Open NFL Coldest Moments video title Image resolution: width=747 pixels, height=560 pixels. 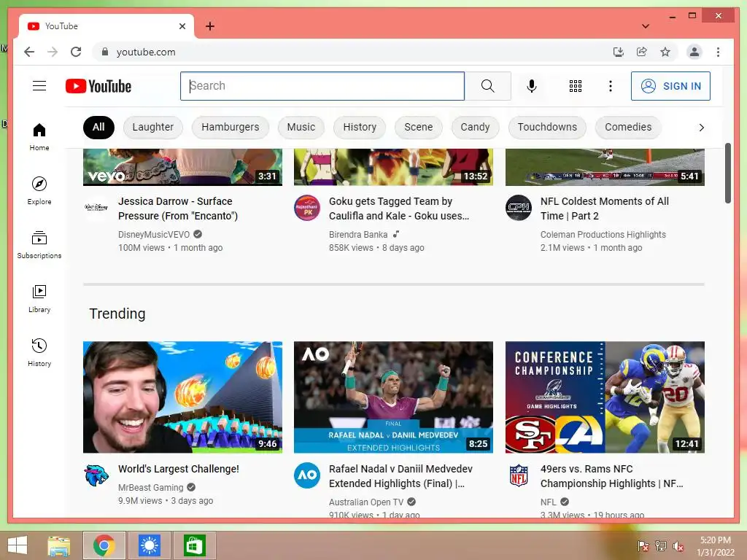[x=605, y=209]
